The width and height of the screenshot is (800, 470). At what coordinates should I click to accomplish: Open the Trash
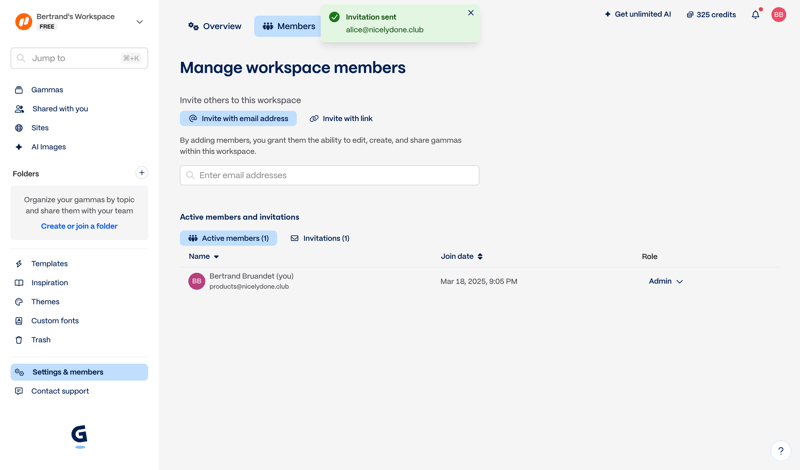[41, 340]
